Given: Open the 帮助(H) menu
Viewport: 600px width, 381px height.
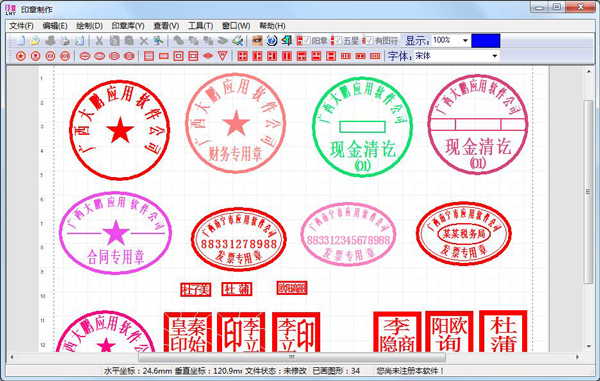Looking at the screenshot, I should [272, 26].
